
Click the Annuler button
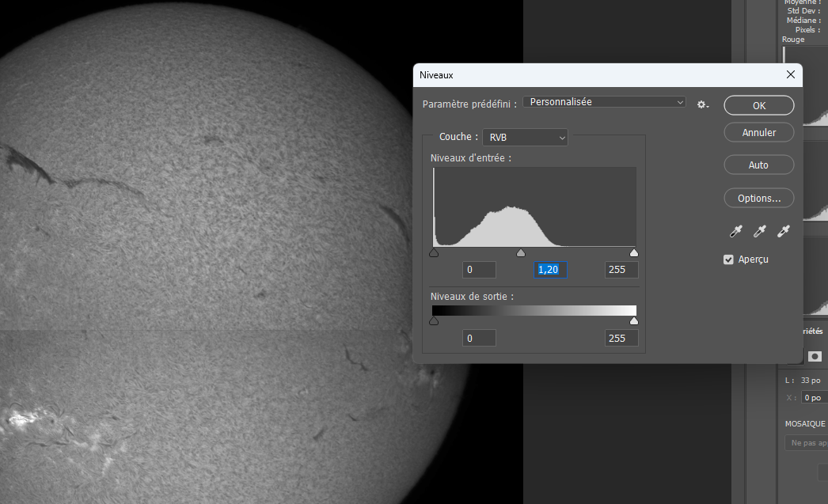pyautogui.click(x=759, y=132)
